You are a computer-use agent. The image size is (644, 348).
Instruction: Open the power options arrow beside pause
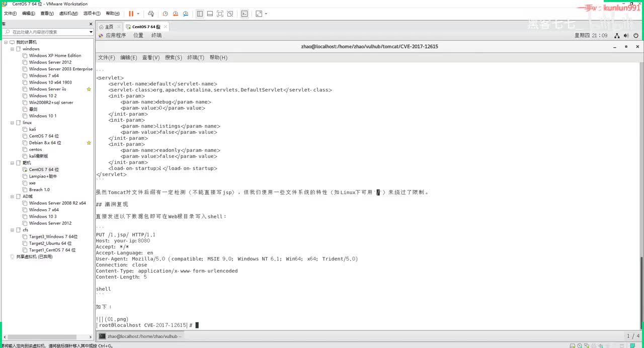click(138, 14)
